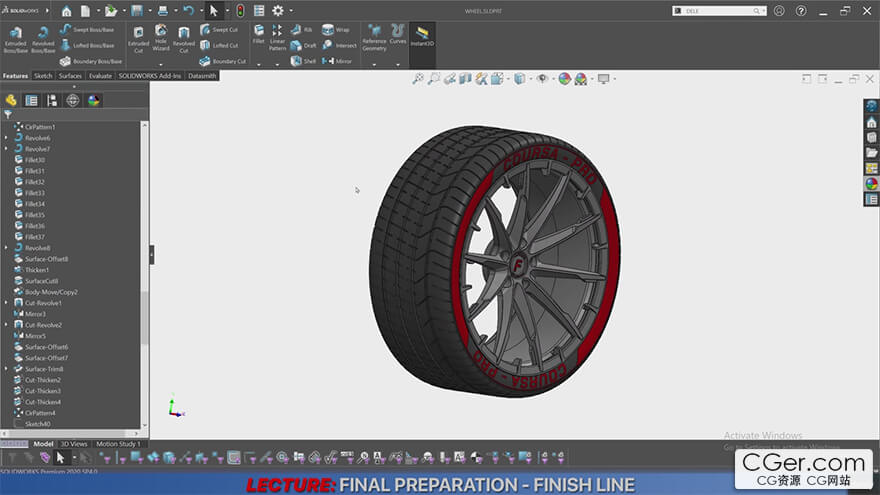
Task: Switch to the Surfaces ribbon tab
Action: (x=70, y=75)
